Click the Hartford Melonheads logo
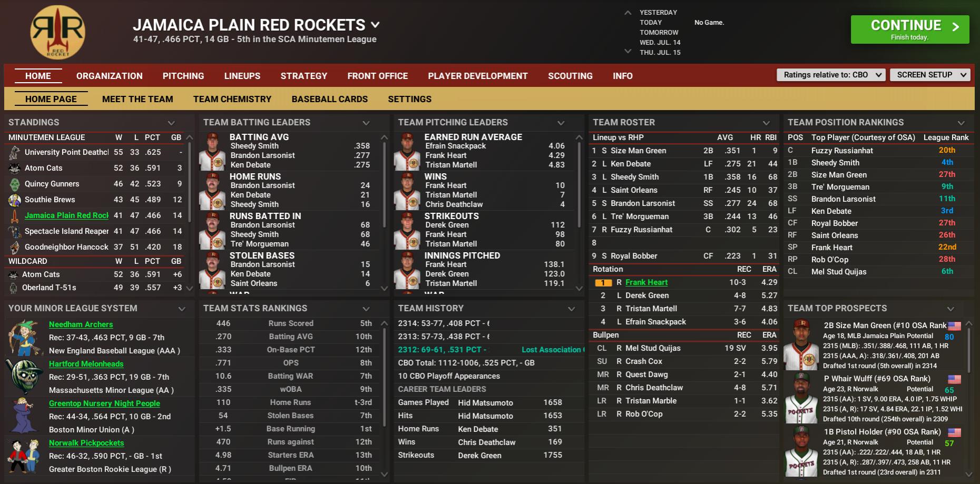The width and height of the screenshot is (980, 484). 24,377
